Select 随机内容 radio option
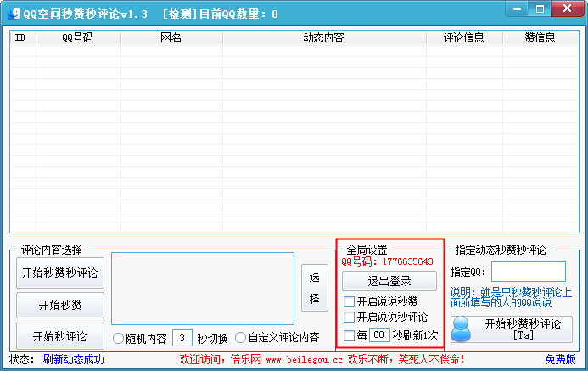 (x=118, y=339)
